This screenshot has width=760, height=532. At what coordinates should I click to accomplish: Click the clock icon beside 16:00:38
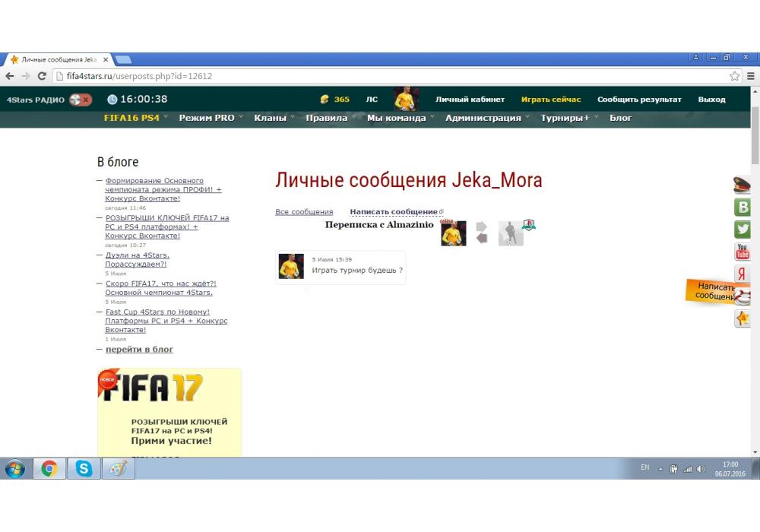point(112,100)
